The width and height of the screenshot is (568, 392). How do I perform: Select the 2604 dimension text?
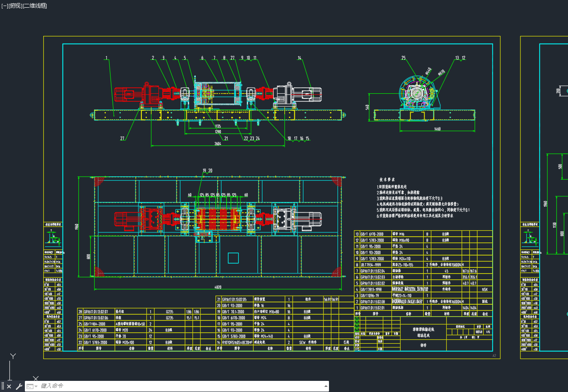point(218,144)
